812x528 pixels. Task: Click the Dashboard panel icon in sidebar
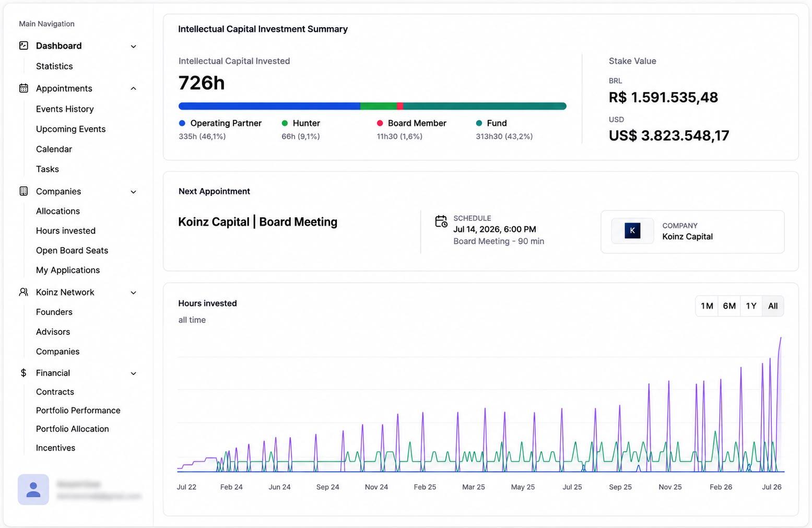[x=23, y=45]
